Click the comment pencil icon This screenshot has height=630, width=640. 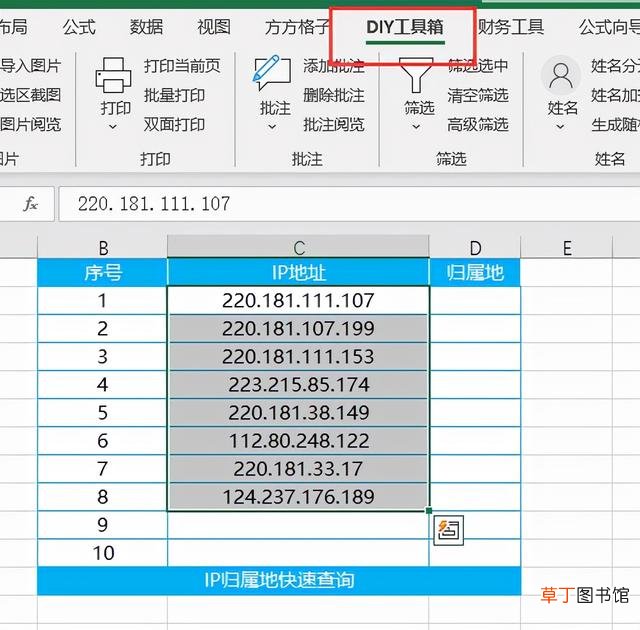tap(271, 73)
